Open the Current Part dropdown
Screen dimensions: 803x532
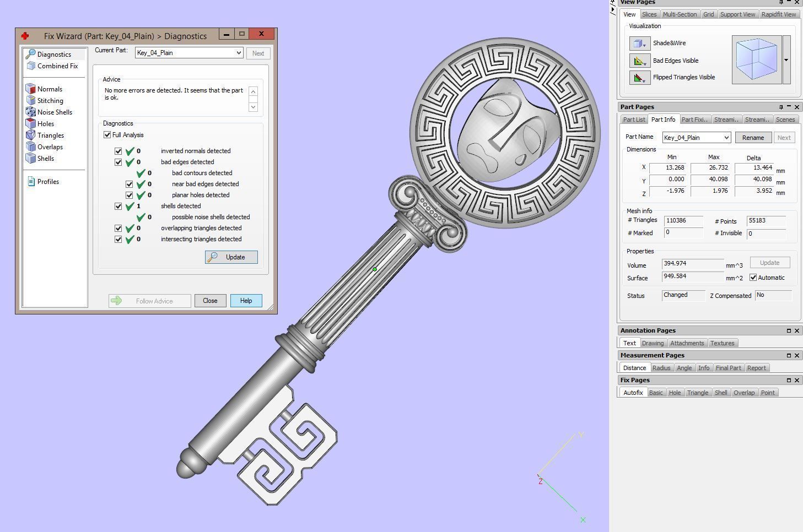click(x=238, y=53)
